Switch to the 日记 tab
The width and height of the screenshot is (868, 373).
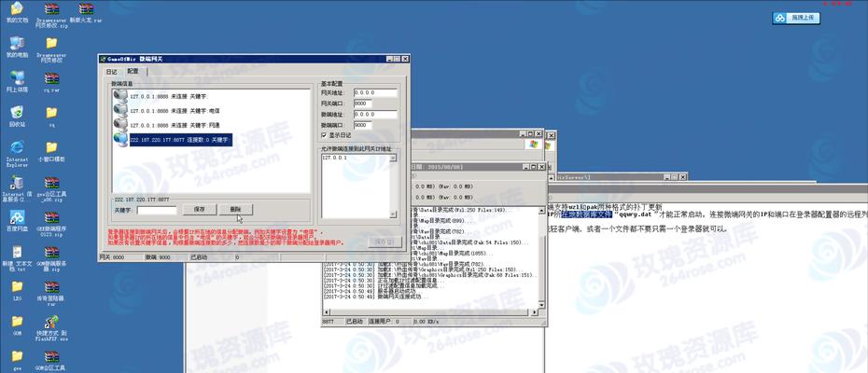coord(111,72)
